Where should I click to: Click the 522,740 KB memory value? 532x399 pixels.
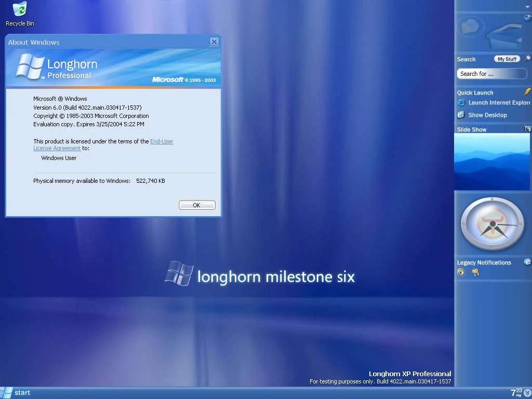150,181
